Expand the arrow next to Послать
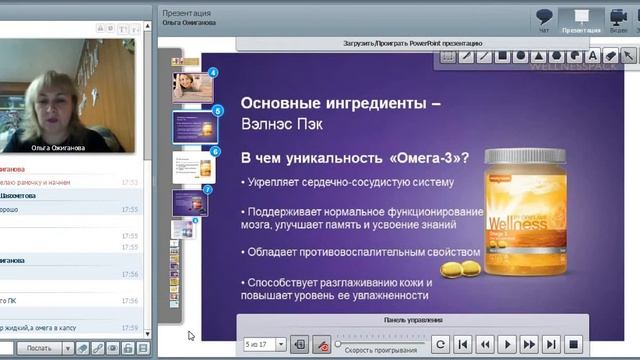 tap(68, 348)
